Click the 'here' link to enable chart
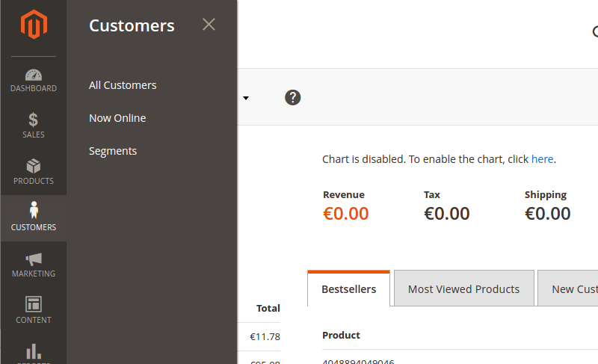Screen dimensions: 598x364 pyautogui.click(x=542, y=159)
